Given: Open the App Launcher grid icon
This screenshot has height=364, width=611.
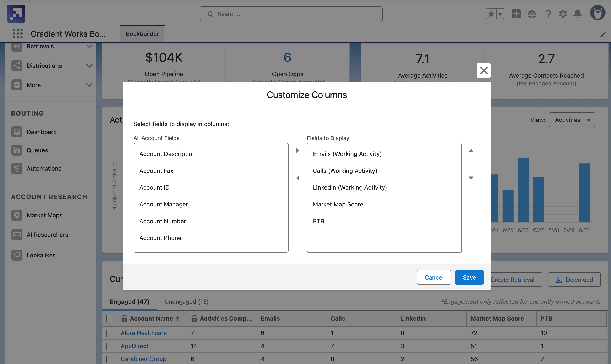Looking at the screenshot, I should (18, 34).
